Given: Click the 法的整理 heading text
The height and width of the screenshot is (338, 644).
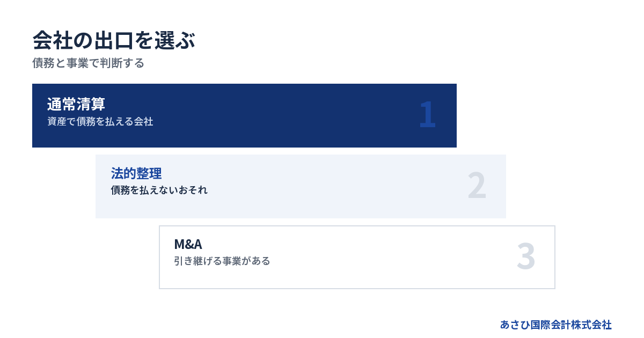Looking at the screenshot, I should click(x=136, y=173).
